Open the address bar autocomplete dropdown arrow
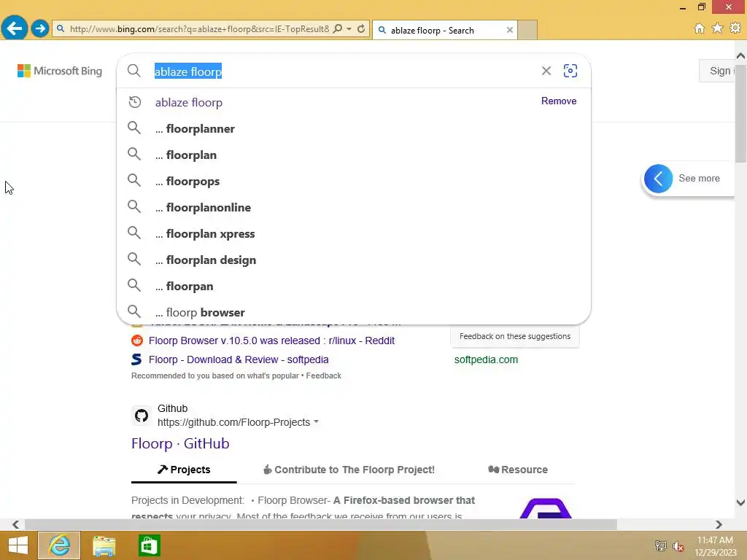The image size is (747, 560). click(x=349, y=29)
